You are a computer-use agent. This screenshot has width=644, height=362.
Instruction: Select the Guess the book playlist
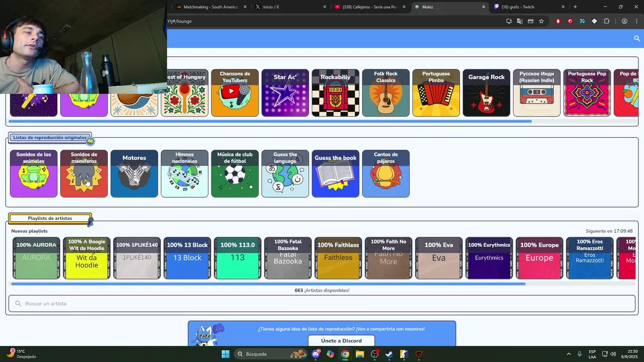(336, 173)
